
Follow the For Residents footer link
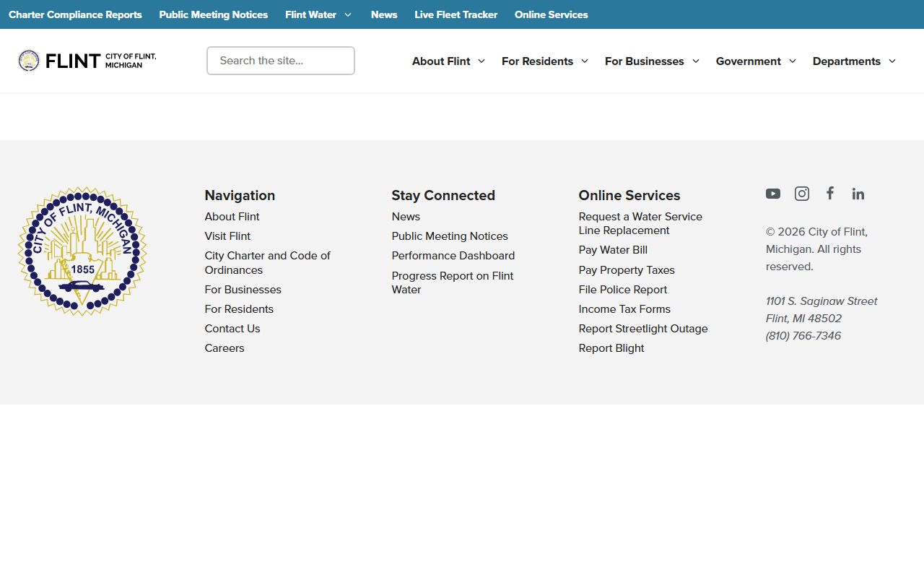(239, 309)
